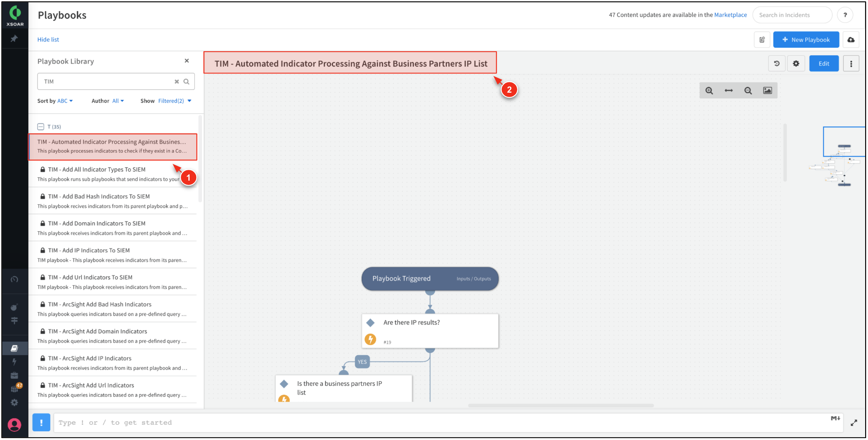Click the blue exclamation command button
Viewport: 868px width, 440px height.
coord(41,422)
